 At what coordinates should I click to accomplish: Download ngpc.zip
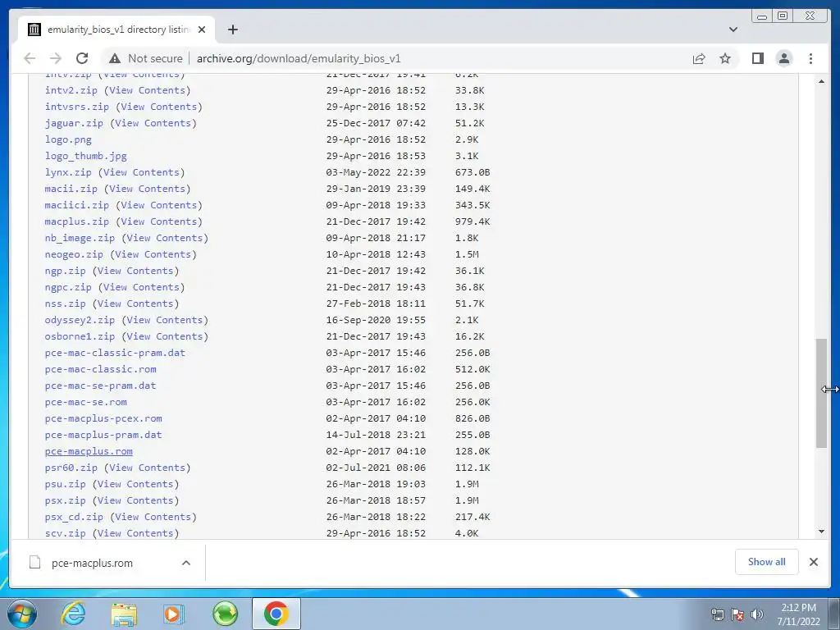[x=68, y=287]
